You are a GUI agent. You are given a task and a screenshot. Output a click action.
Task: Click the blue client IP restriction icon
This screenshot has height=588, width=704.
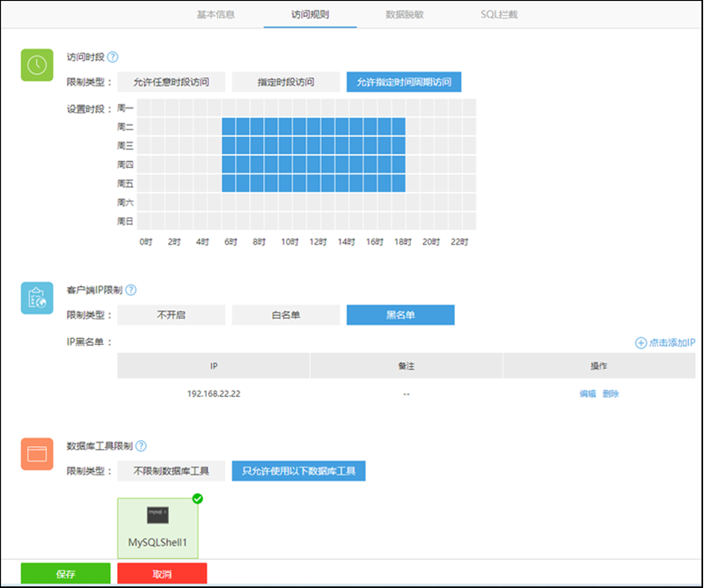click(38, 298)
